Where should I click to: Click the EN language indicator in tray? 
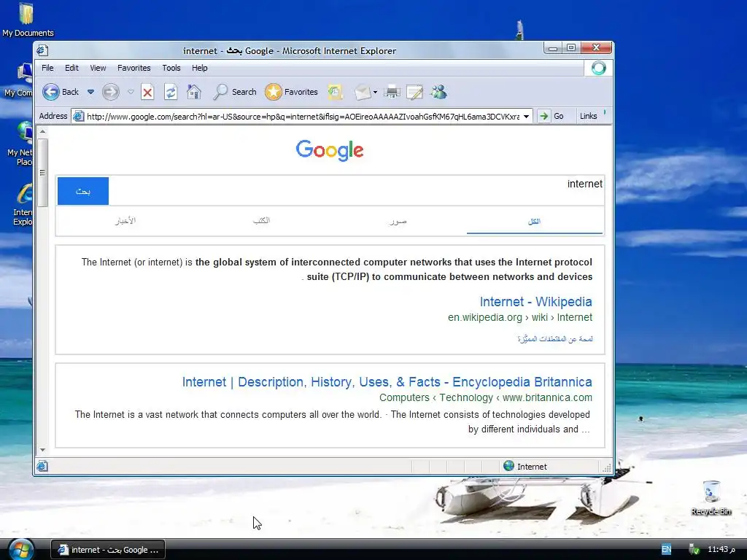click(x=667, y=550)
